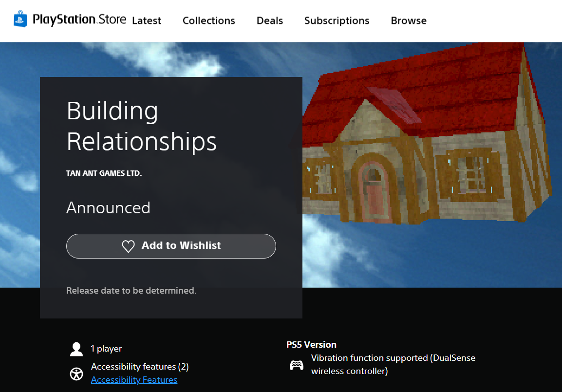Click the Vibration function supported text
Viewport: 562px width, 392px height.
click(x=393, y=364)
